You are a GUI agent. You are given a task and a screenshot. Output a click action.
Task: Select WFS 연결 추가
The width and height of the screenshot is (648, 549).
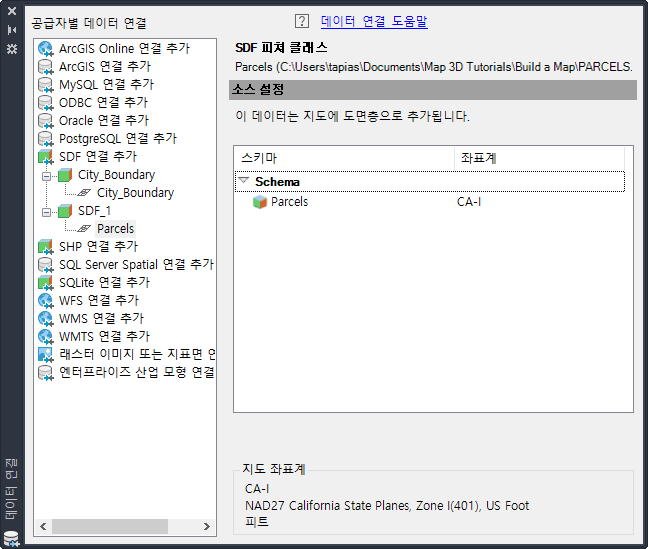[x=99, y=301]
